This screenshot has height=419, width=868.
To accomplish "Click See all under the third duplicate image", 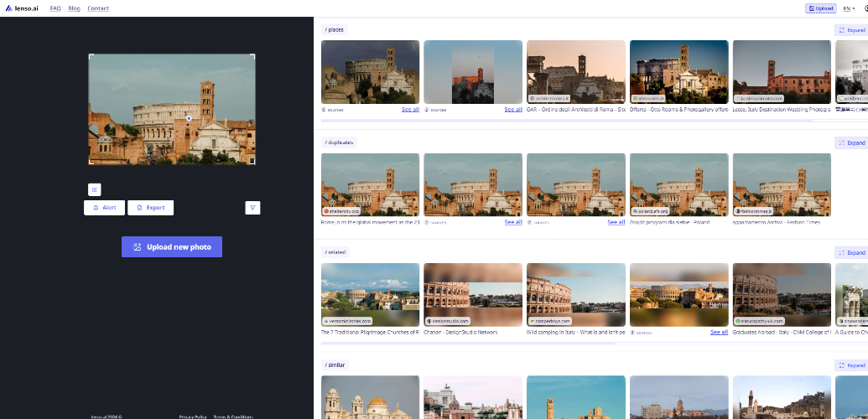I will pos(616,222).
